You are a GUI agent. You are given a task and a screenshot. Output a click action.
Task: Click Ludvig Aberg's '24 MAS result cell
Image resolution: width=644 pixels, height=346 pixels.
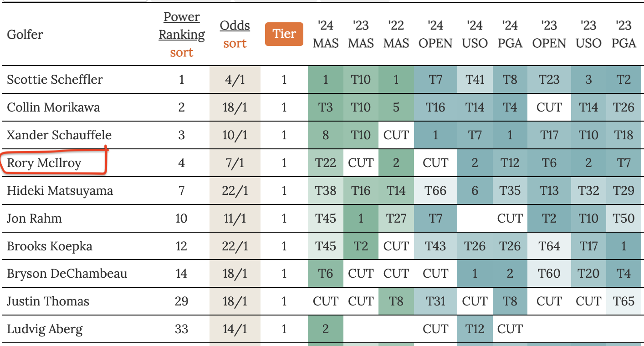coord(326,329)
